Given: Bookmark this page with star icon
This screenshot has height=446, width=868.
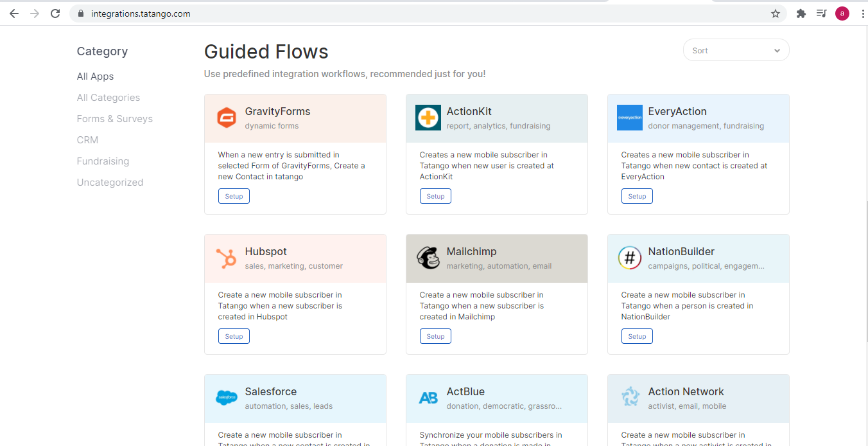Looking at the screenshot, I should point(776,13).
